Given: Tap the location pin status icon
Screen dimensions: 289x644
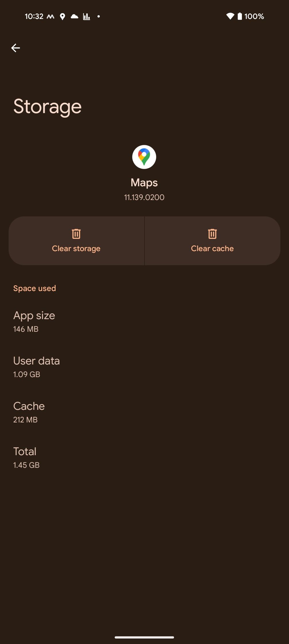Looking at the screenshot, I should [63, 16].
